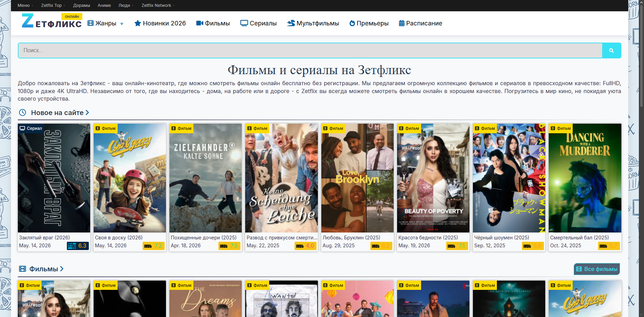Image resolution: width=644 pixels, height=317 pixels.
Task: Click the cartoon icon next to Мультфильмы
Action: tap(291, 23)
